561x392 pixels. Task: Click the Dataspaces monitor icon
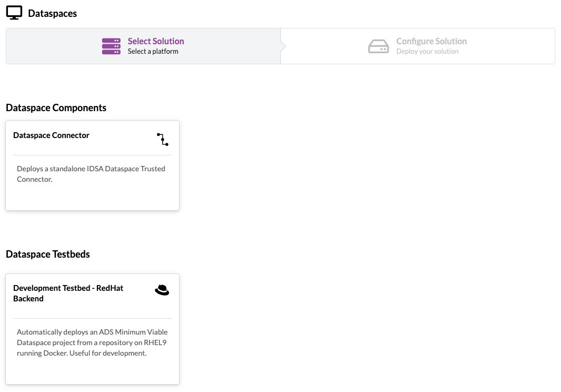tap(14, 13)
